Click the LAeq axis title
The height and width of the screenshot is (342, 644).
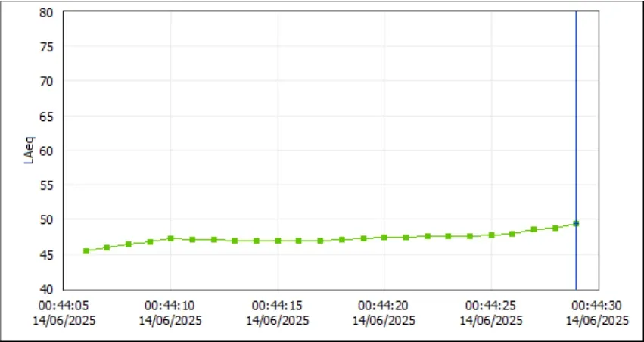coord(30,151)
